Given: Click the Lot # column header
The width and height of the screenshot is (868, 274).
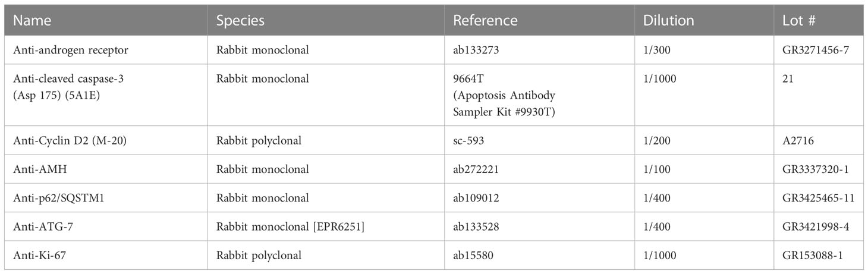Looking at the screenshot, I should (799, 20).
